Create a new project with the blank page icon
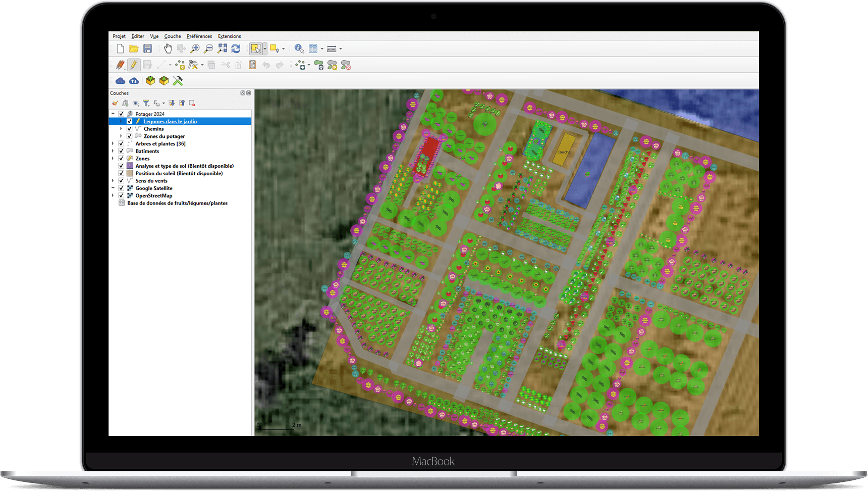Viewport: 868px width, 491px height. pyautogui.click(x=120, y=49)
